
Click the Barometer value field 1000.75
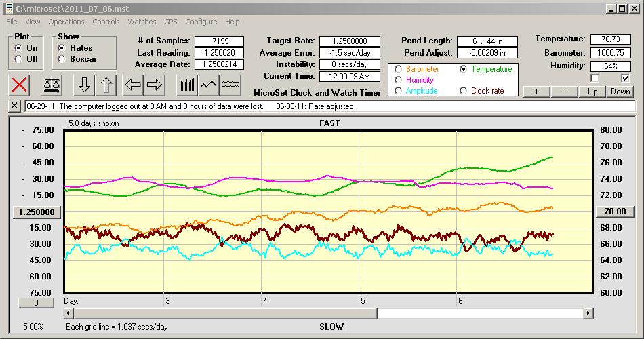pos(610,53)
